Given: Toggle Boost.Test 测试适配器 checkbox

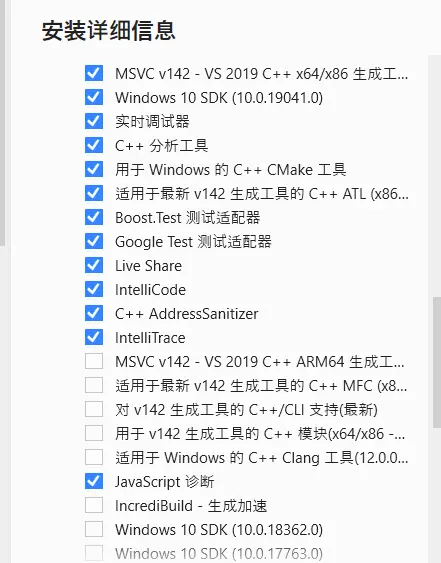Looking at the screenshot, I should (94, 217).
